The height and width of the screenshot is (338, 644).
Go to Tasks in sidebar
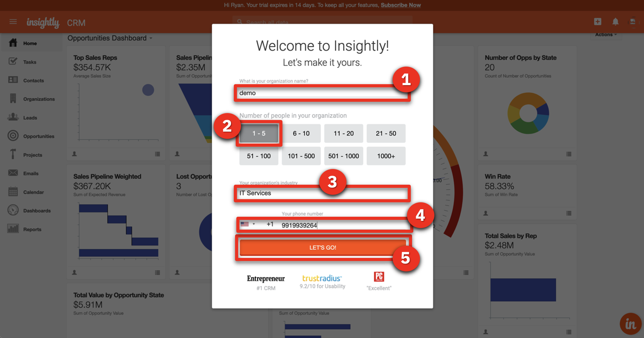point(30,62)
